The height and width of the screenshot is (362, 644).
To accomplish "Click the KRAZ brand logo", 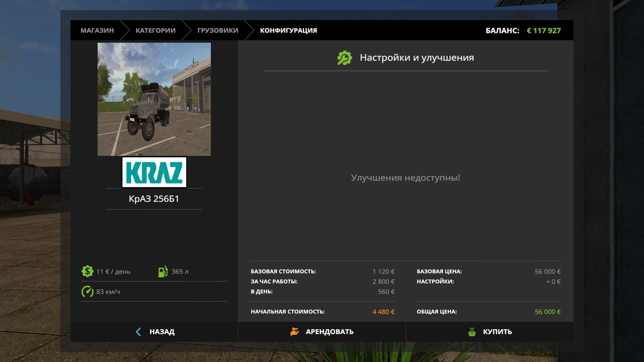I will tap(154, 172).
